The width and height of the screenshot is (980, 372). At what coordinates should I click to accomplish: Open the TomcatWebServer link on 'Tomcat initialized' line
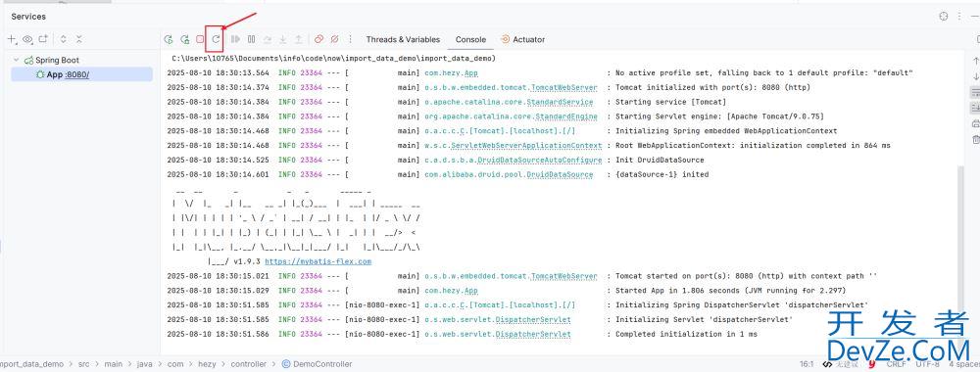click(x=563, y=88)
